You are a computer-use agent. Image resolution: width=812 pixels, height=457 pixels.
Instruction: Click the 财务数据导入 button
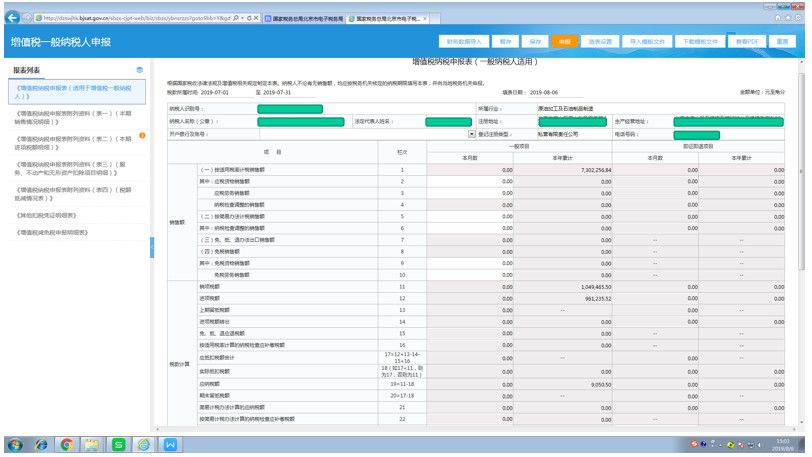(x=464, y=41)
